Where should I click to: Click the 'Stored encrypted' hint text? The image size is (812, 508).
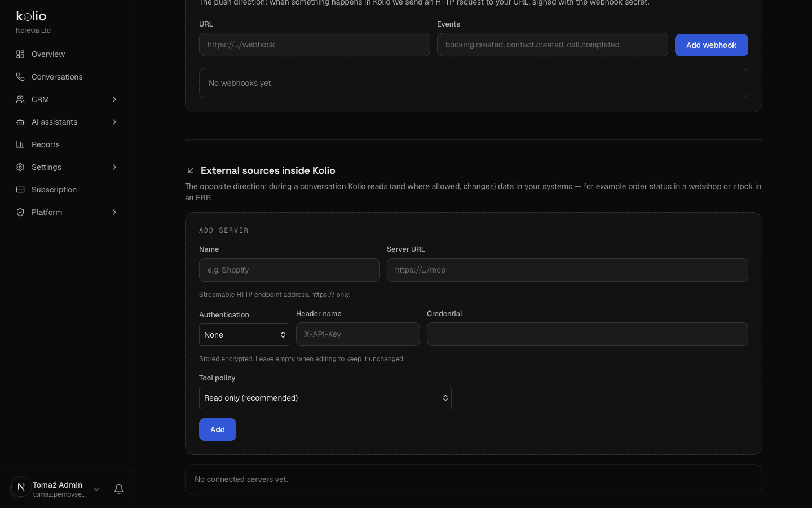point(302,359)
